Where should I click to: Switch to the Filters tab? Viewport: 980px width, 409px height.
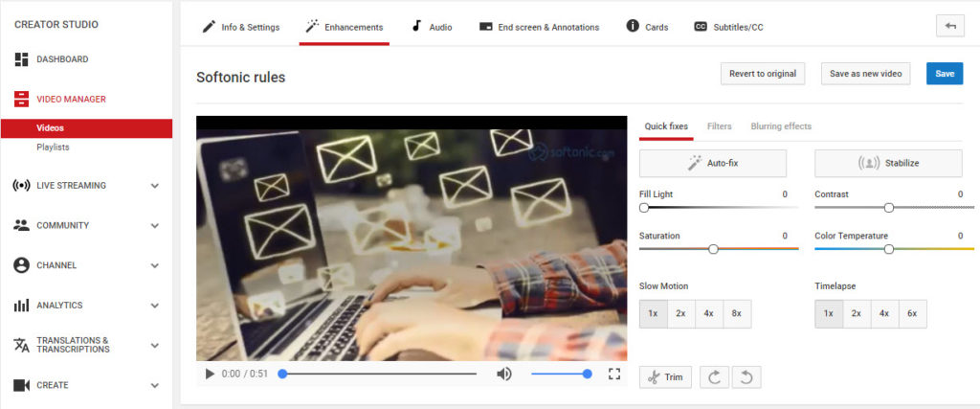pyautogui.click(x=719, y=126)
